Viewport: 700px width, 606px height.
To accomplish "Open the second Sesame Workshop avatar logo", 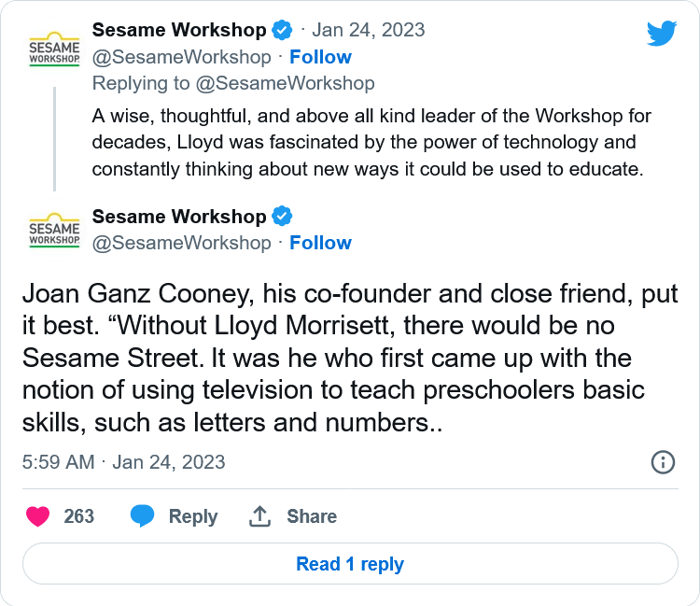I will (x=54, y=230).
